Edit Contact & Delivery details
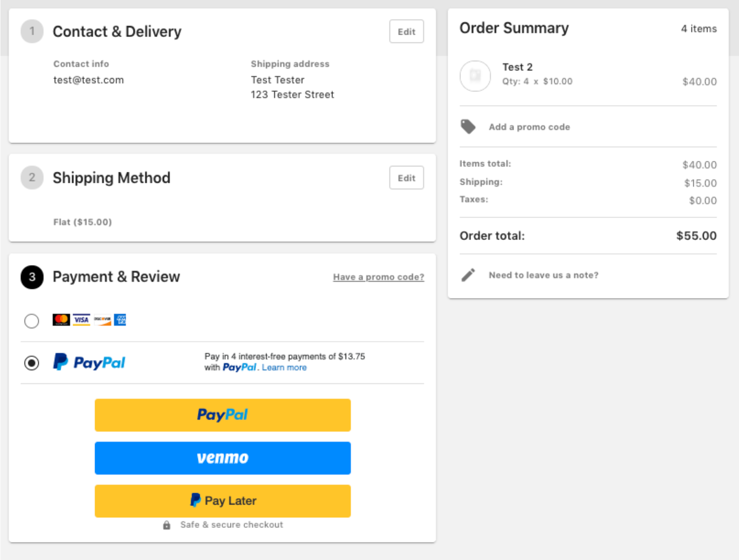Screen dimensions: 739x560 coord(406,32)
